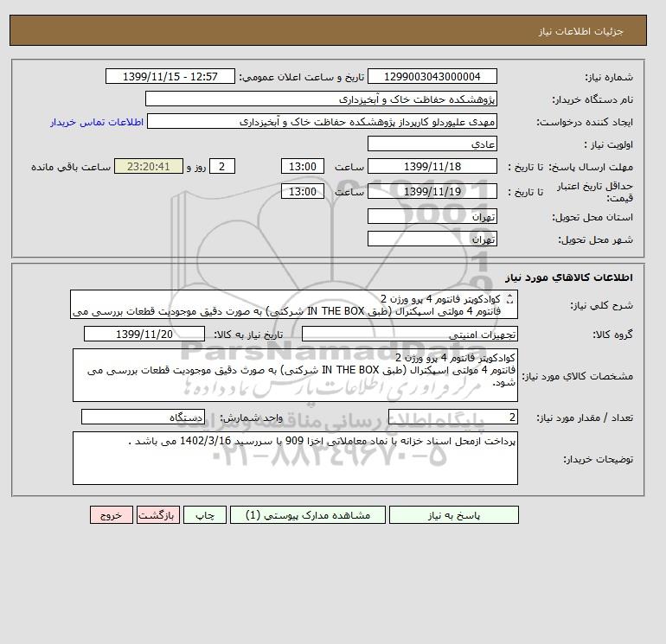Viewport: 666px width, 644px height.
Task: Click the شهر محل تحویل field تهران
Action: (x=432, y=239)
